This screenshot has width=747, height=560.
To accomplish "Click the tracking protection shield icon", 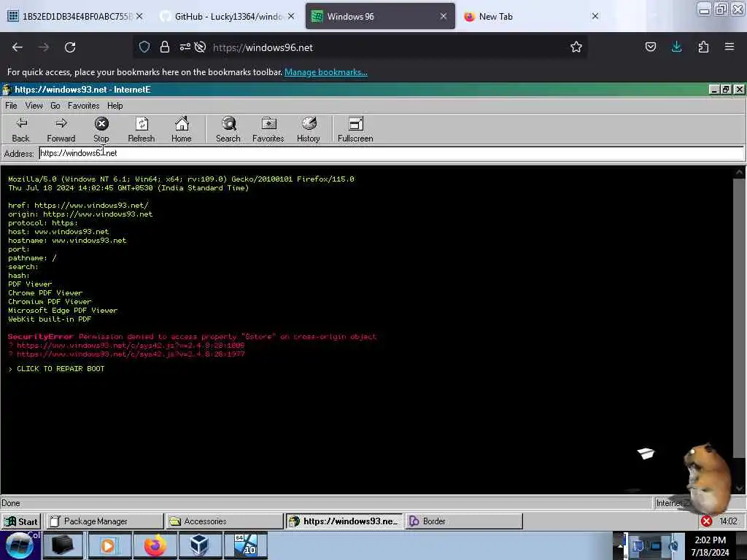I will point(144,47).
